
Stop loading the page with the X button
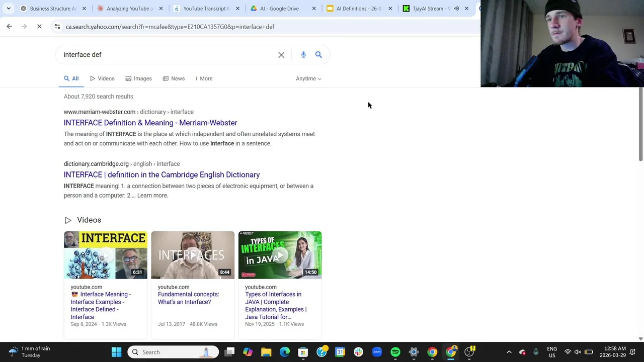click(x=39, y=26)
